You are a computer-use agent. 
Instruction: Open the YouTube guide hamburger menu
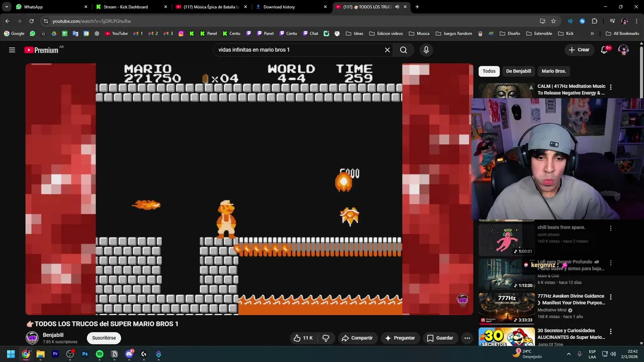tap(12, 50)
